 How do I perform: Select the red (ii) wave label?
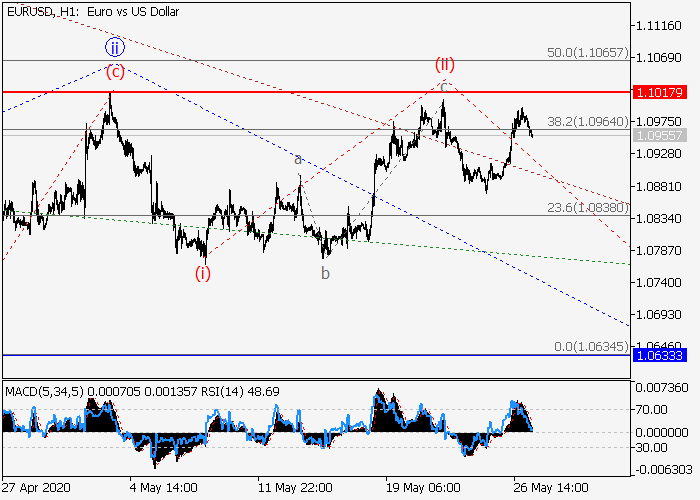pos(445,65)
